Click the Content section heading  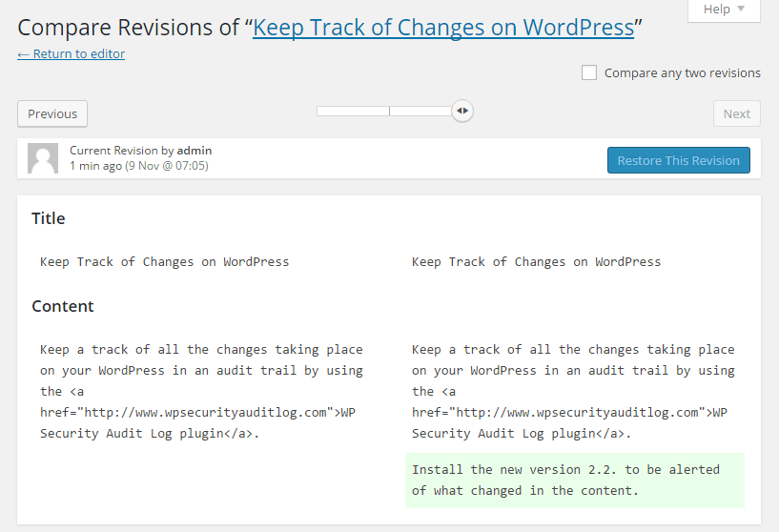[x=63, y=306]
